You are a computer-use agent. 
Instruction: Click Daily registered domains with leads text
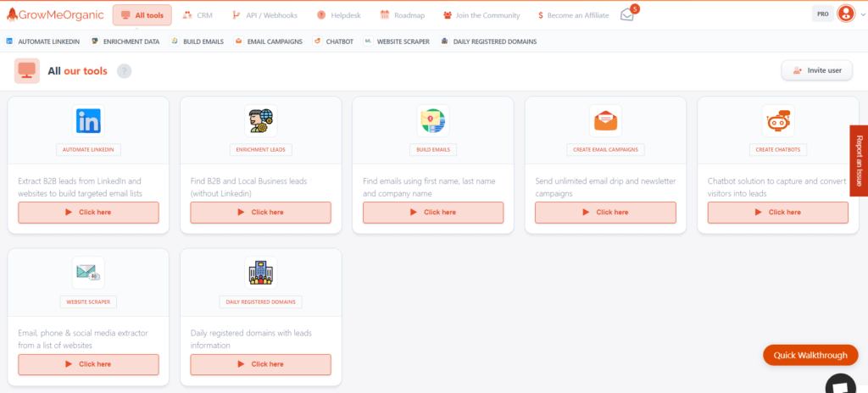(251, 340)
